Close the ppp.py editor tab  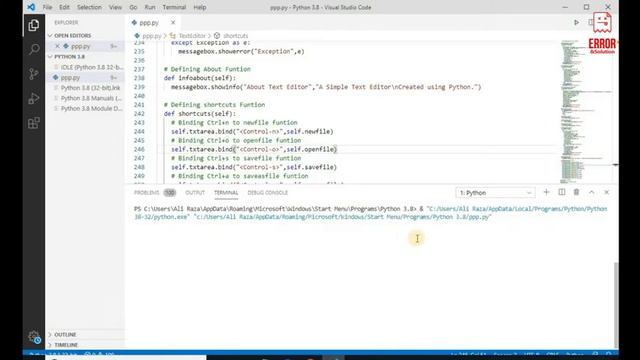click(173, 22)
